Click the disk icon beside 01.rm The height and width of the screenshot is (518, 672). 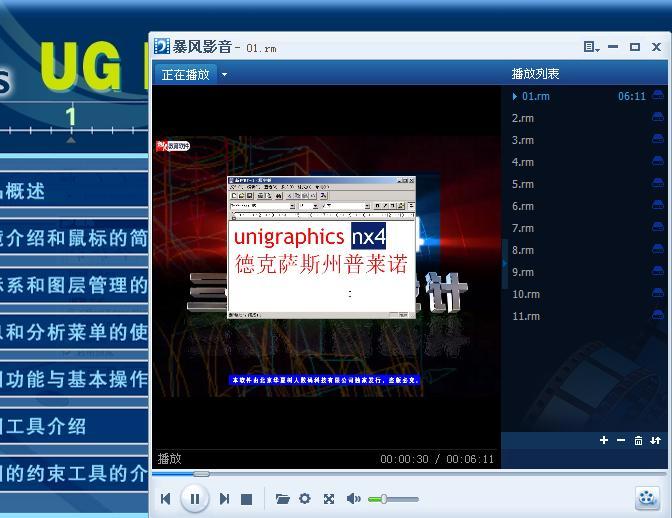coord(658,95)
